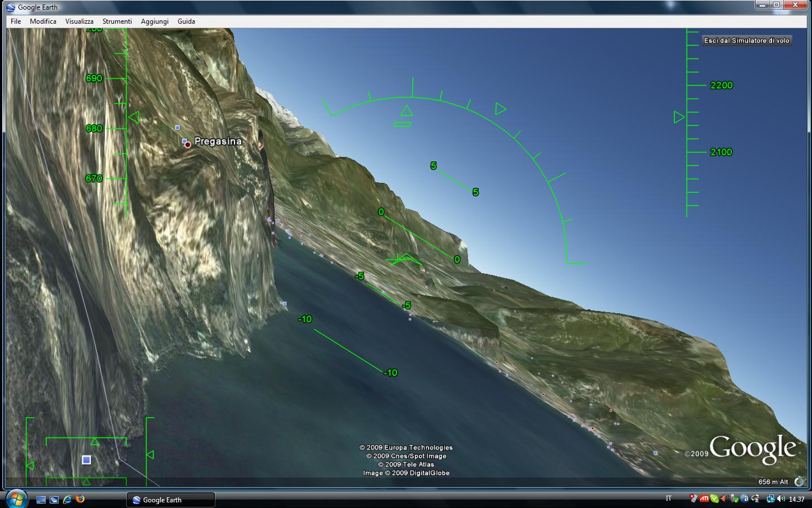Click the volume speaker tray icon
This screenshot has height=508, width=812.
point(781,498)
